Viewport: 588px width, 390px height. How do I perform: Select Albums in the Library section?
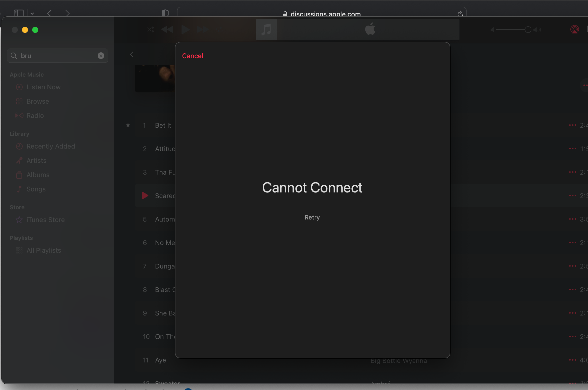point(38,175)
